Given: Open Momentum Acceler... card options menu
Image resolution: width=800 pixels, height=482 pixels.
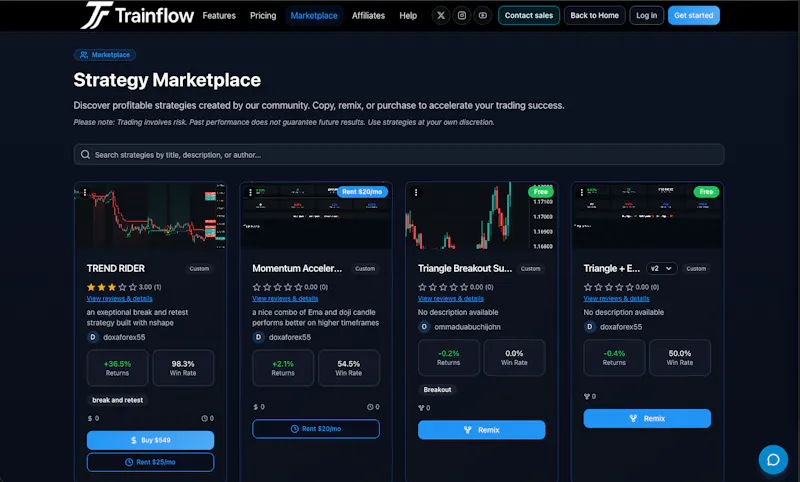Looking at the screenshot, I should tap(250, 192).
